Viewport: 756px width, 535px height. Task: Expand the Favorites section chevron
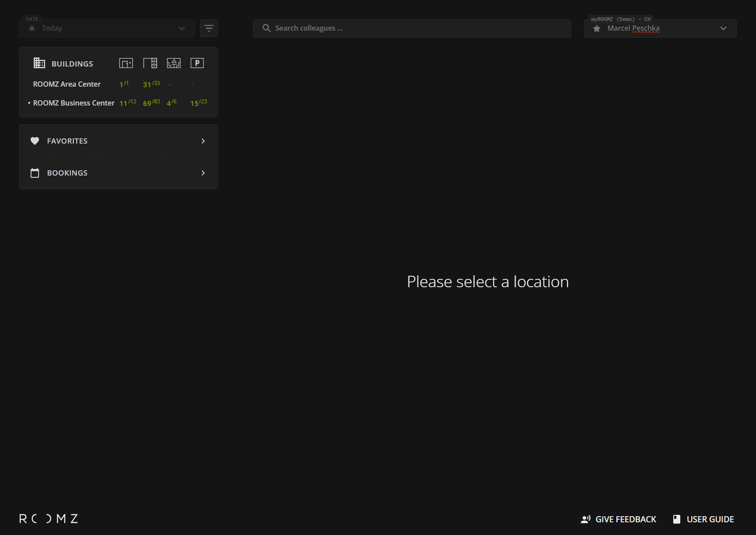203,141
